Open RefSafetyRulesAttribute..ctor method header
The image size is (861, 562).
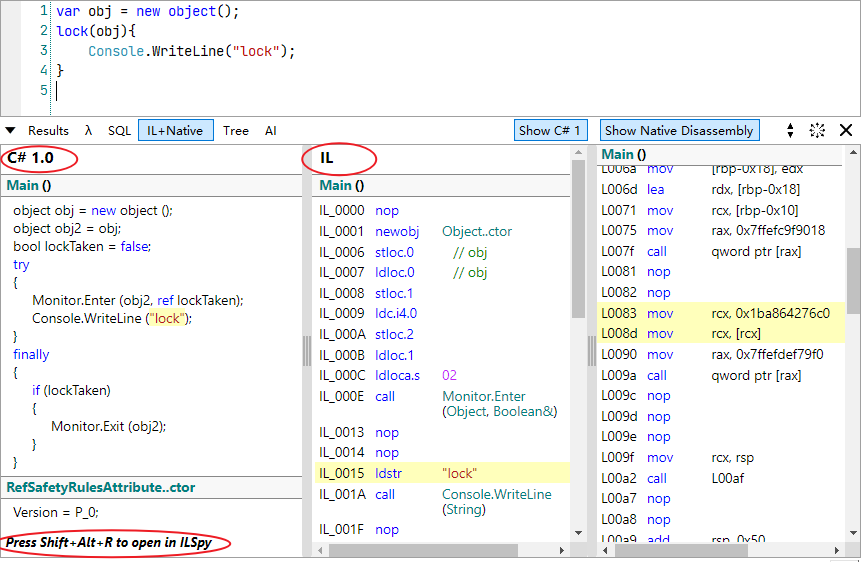click(x=101, y=487)
